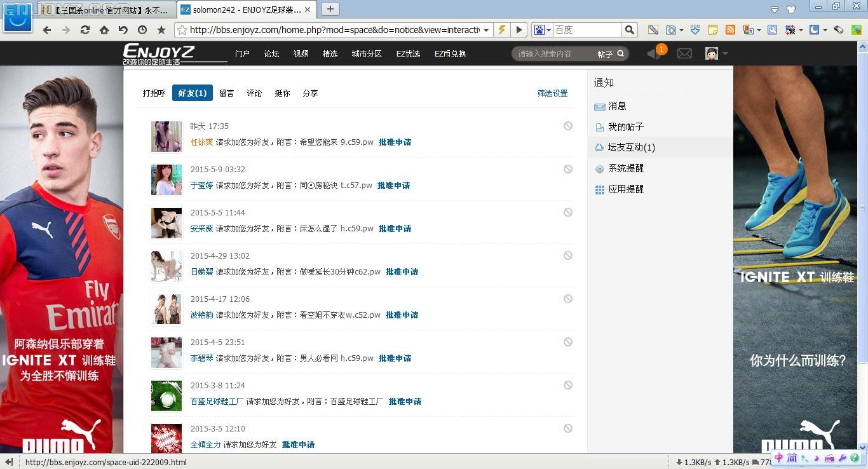Go back with the browser back arrow
Image resolution: width=868 pixels, height=469 pixels.
[46, 30]
